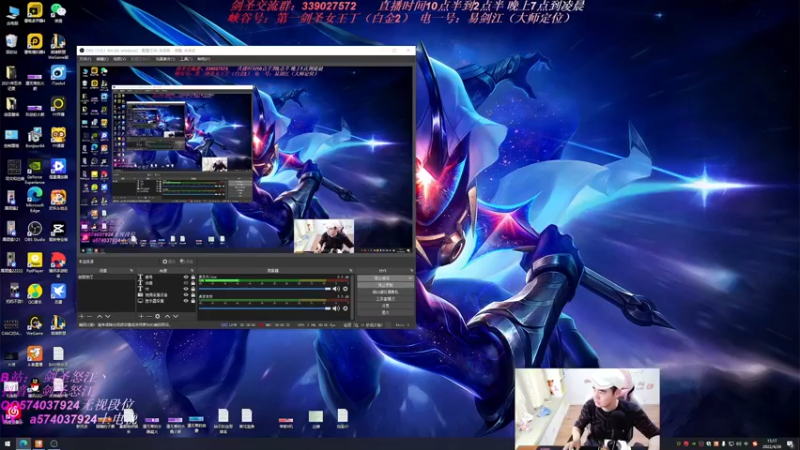This screenshot has width=800, height=450.
Task: Open Microsoft Edge desktop shortcut
Action: pyautogui.click(x=35, y=199)
